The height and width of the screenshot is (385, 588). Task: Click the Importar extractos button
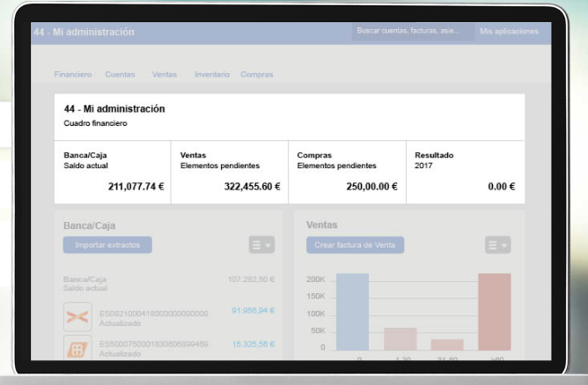[107, 245]
